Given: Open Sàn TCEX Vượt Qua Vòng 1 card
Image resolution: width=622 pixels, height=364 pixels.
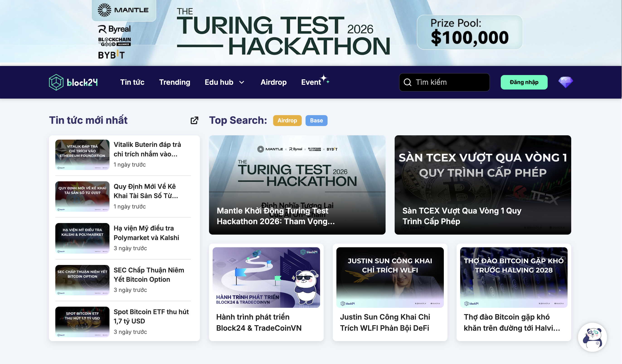Looking at the screenshot, I should pos(483,185).
